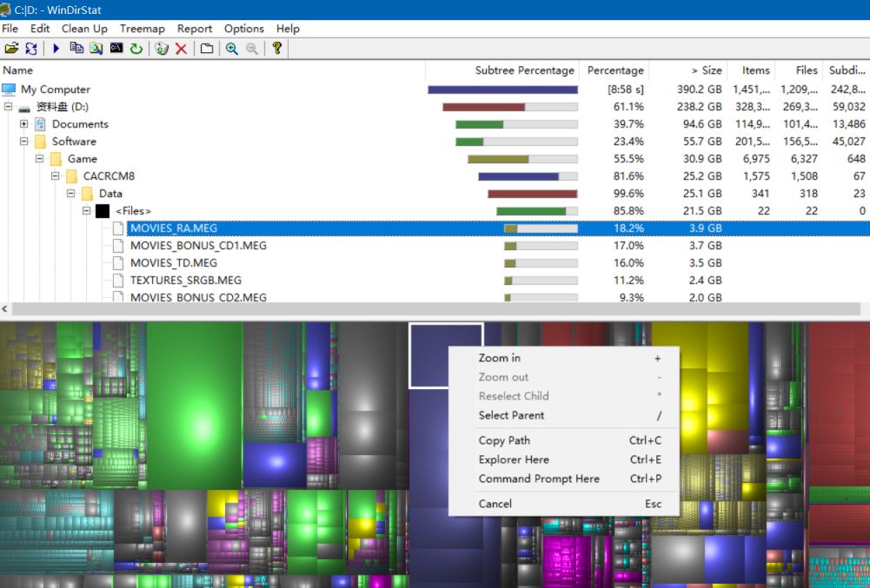Select the MOVIES_TD.MEG file row
The height and width of the screenshot is (588, 870).
(x=173, y=263)
